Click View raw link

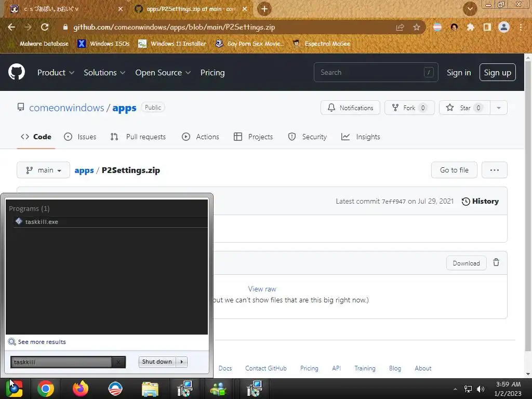[x=262, y=289]
